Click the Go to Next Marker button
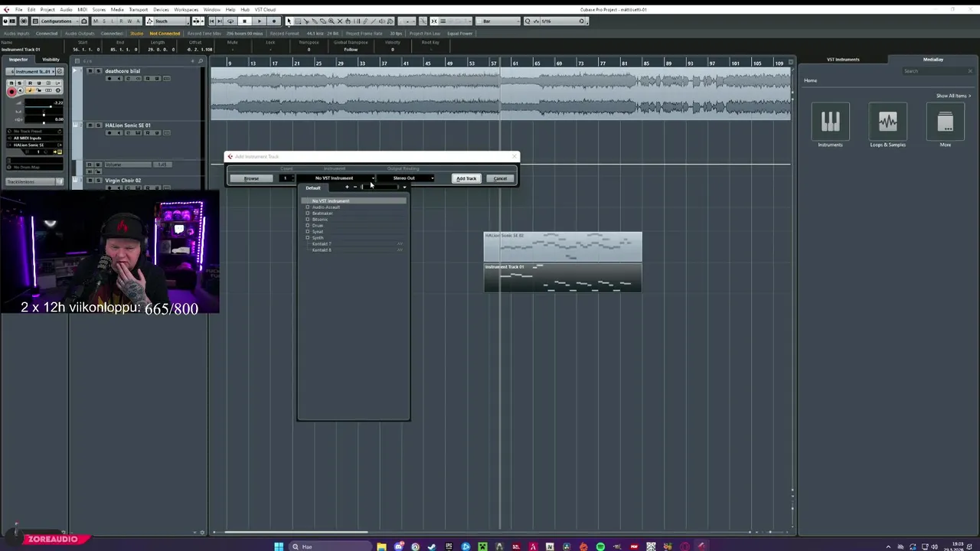The width and height of the screenshot is (980, 551). [220, 21]
